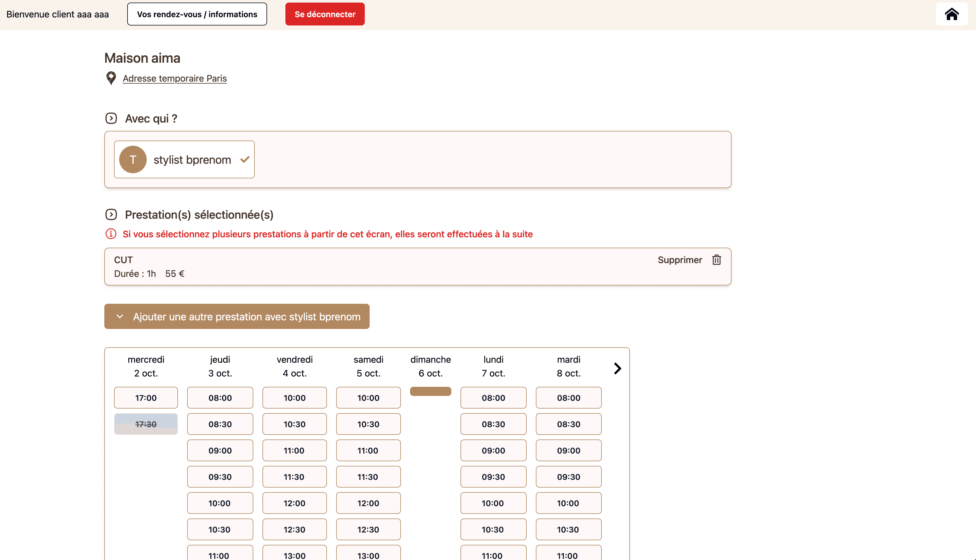Go to next week with right chevron
Screen dimensions: 976x560
(x=617, y=368)
